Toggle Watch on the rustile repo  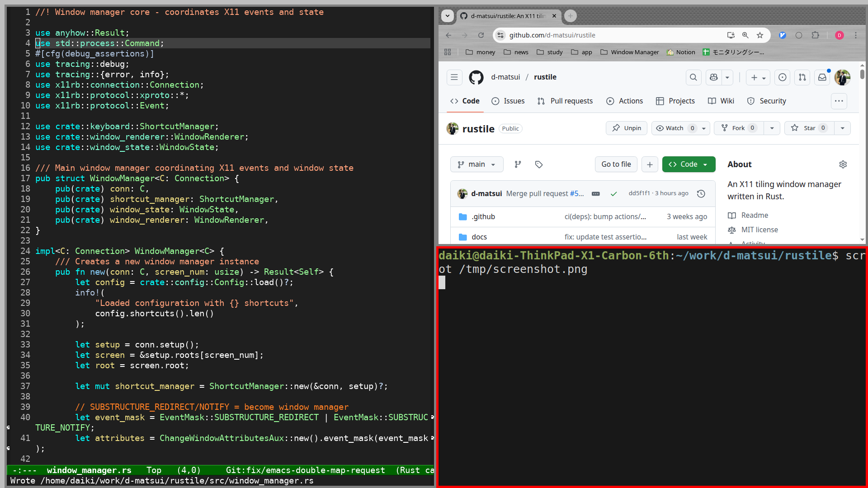point(675,128)
